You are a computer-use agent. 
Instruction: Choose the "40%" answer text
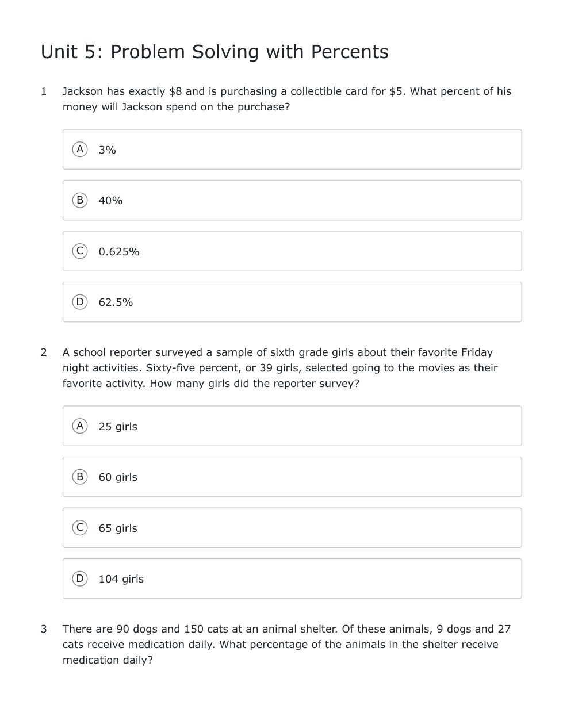coord(110,201)
